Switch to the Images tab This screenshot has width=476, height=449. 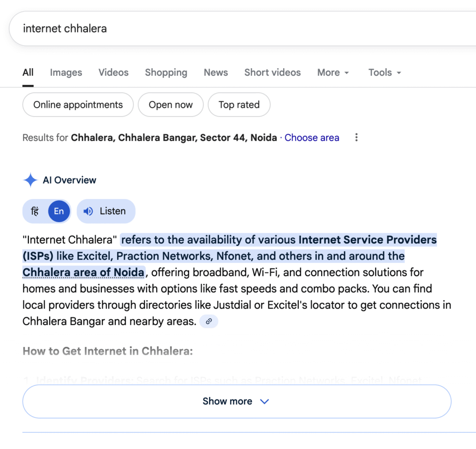point(66,73)
